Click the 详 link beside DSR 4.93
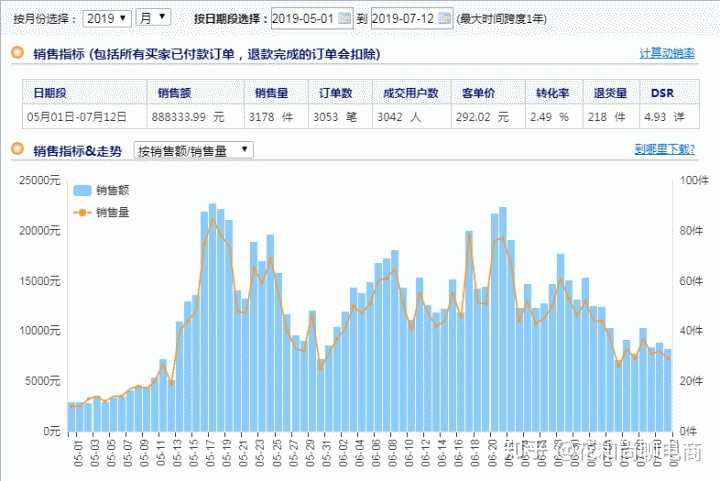The image size is (720, 481). point(679,117)
